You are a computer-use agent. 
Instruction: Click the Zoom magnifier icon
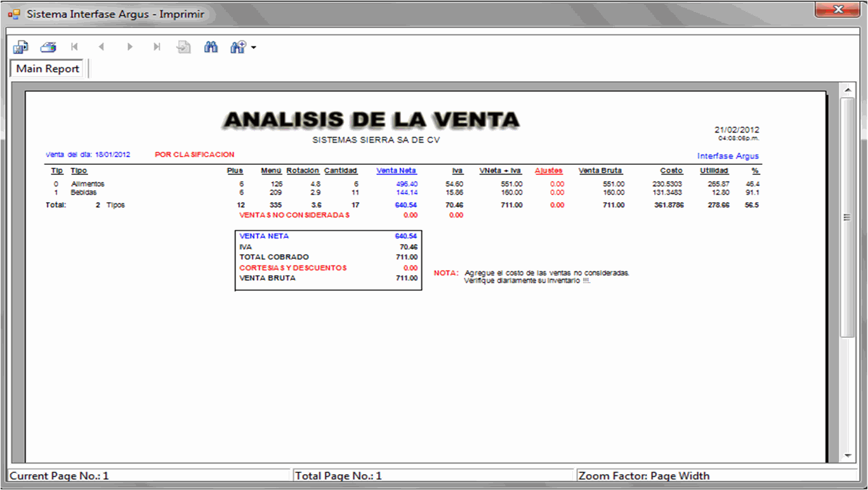point(238,47)
